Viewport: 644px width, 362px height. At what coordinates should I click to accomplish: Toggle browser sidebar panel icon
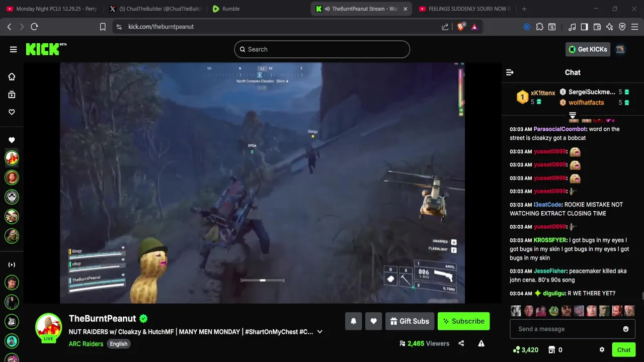[x=584, y=27]
